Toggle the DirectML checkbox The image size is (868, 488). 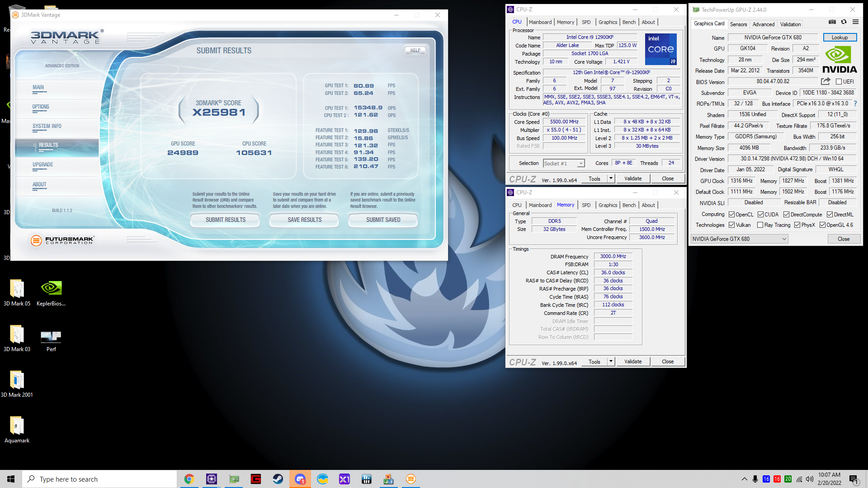pos(830,215)
